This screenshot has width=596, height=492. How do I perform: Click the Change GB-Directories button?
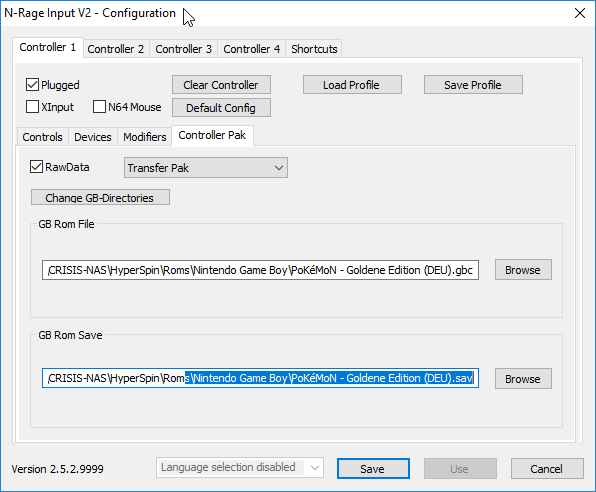[100, 198]
